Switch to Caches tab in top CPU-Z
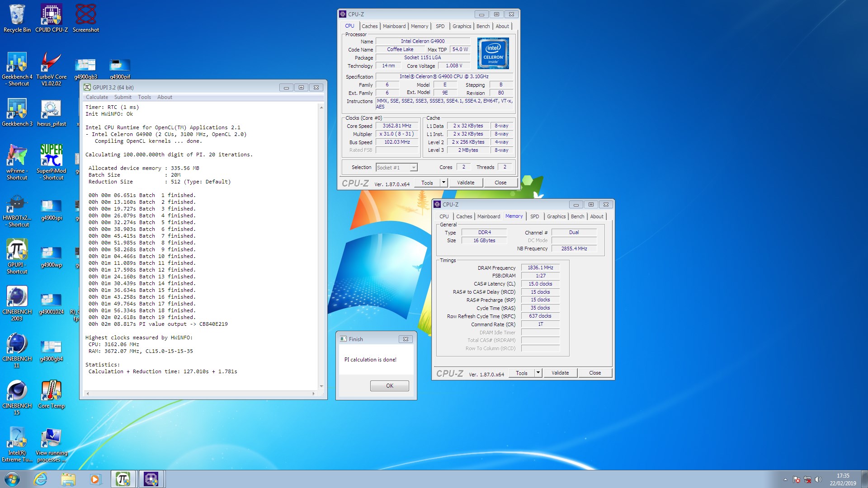The height and width of the screenshot is (488, 868). pos(369,26)
